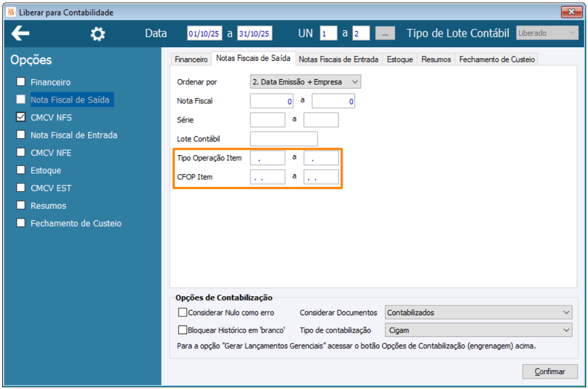The image size is (588, 389).
Task: Focus the first Nota Fiscal number field
Action: click(x=272, y=101)
